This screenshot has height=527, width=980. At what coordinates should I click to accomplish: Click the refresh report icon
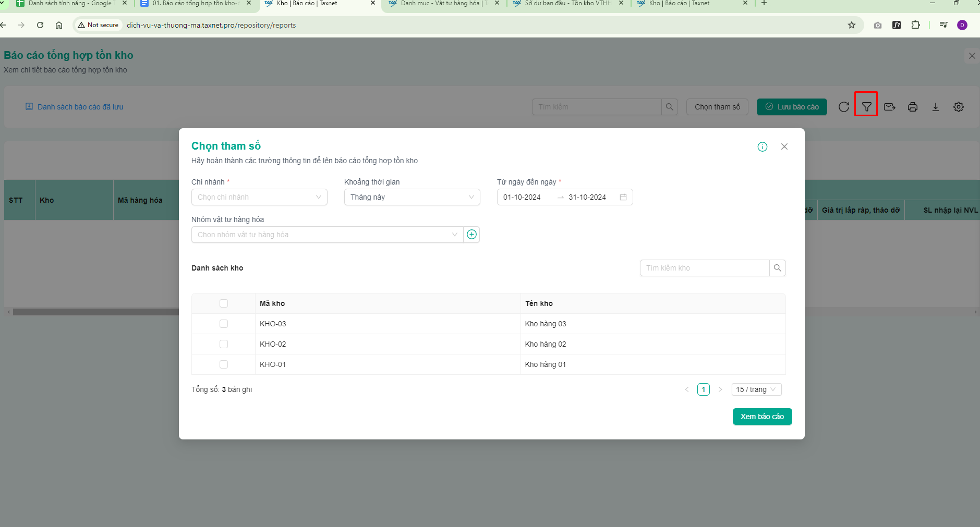tap(844, 107)
